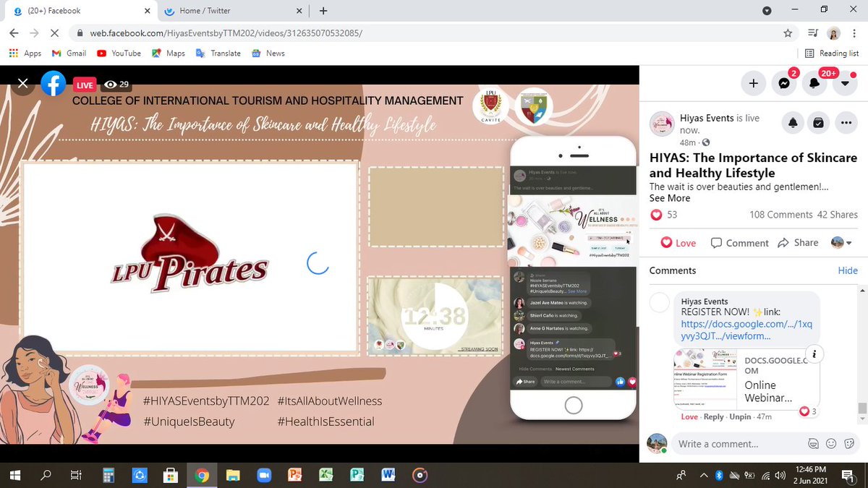868x488 pixels.
Task: Open the Chrome three-dot menu
Action: (x=854, y=33)
